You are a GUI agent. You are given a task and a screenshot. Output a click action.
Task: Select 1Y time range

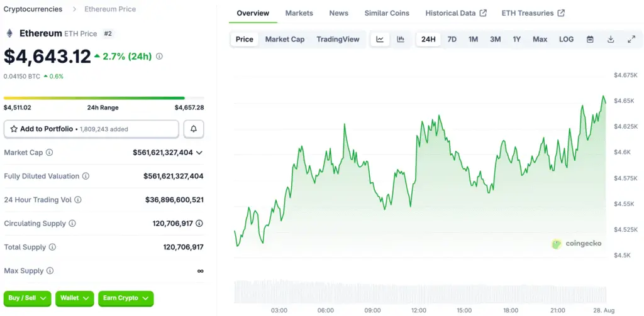click(517, 40)
